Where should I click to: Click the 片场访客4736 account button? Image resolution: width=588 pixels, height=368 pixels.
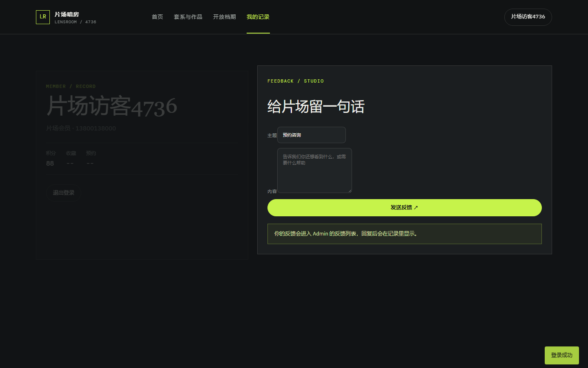pyautogui.click(x=528, y=17)
